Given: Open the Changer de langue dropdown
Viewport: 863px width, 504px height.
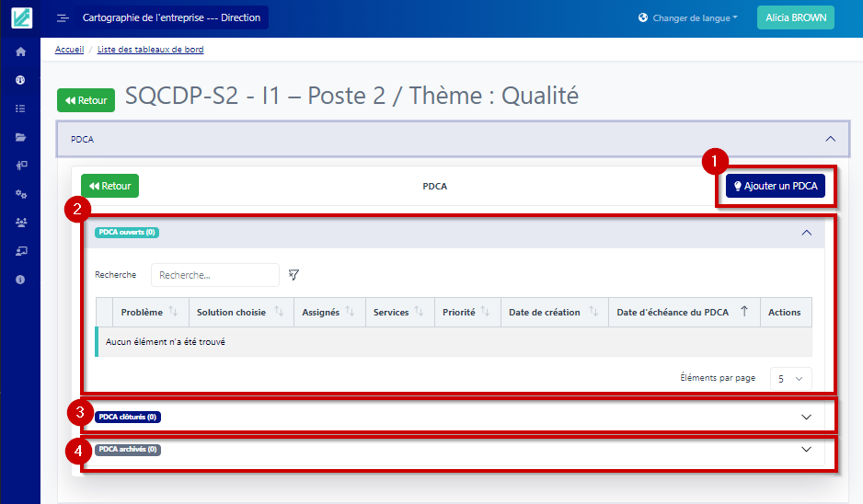Looking at the screenshot, I should click(688, 18).
